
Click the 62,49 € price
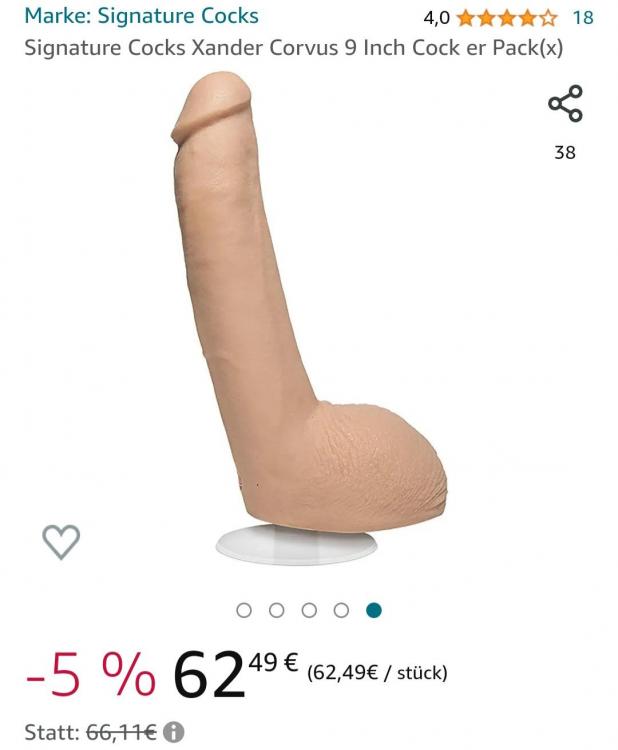point(236,673)
